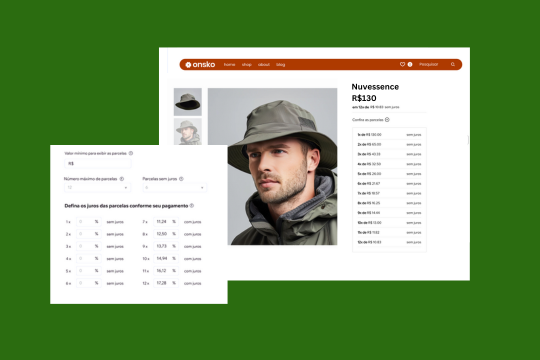
Task: Click the 6x interest percentage field
Action: (x=89, y=283)
